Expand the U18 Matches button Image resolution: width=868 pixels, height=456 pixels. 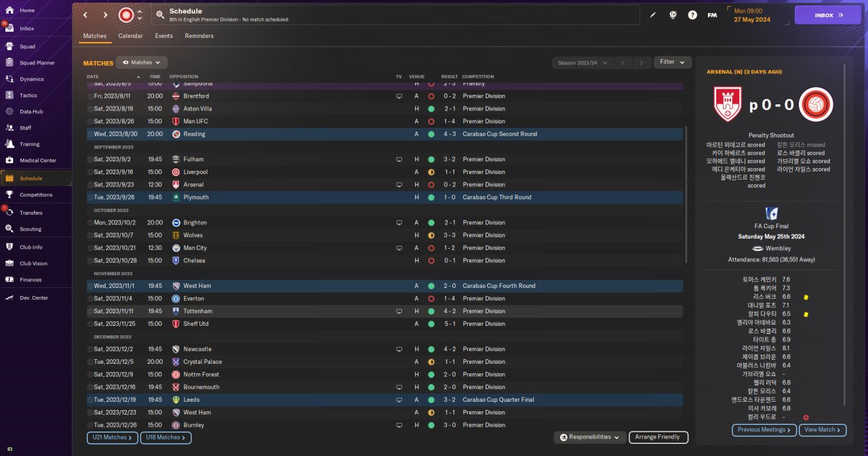tap(166, 438)
